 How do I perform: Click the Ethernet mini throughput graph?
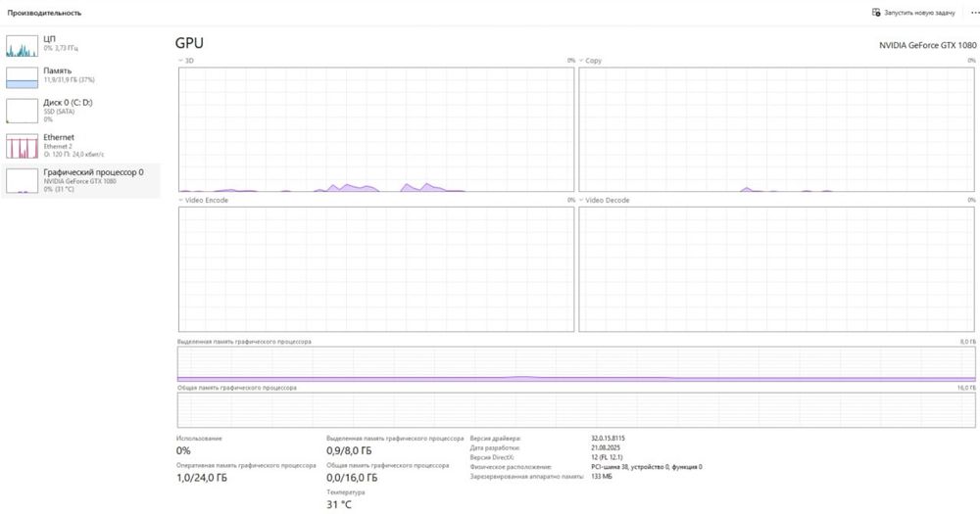[x=22, y=146]
